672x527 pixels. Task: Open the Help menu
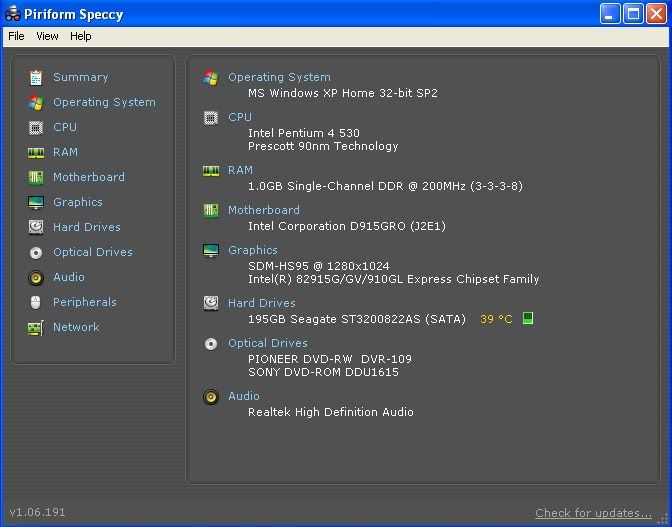coord(81,36)
